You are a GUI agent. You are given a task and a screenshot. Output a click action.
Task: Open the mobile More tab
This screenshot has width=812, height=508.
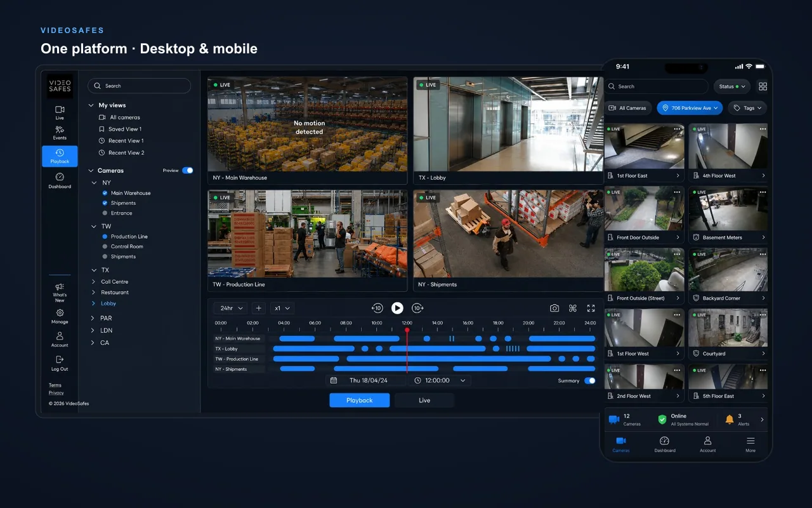(750, 444)
